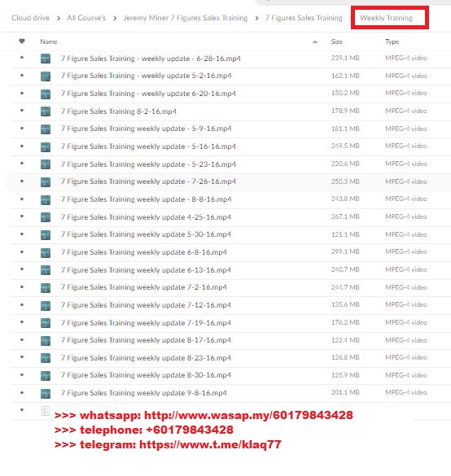Open Jeremy Miner 7 Figures Sales Training breadcrumb

click(x=186, y=18)
